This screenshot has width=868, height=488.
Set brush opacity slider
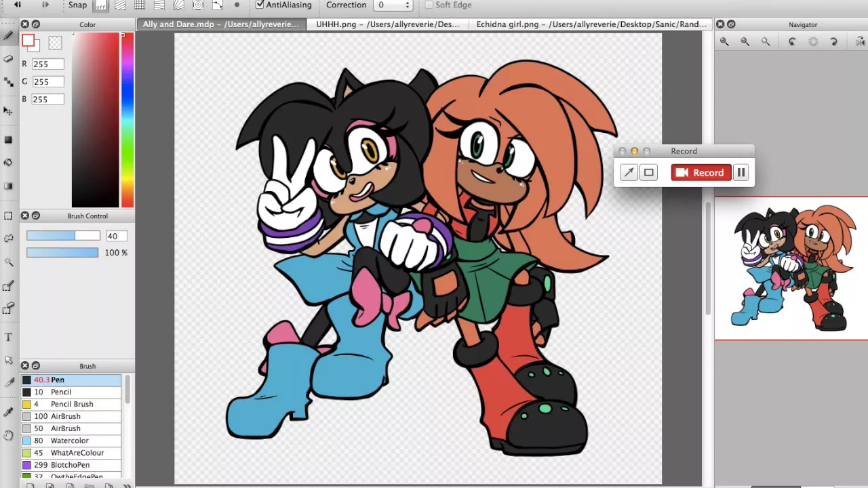click(62, 252)
